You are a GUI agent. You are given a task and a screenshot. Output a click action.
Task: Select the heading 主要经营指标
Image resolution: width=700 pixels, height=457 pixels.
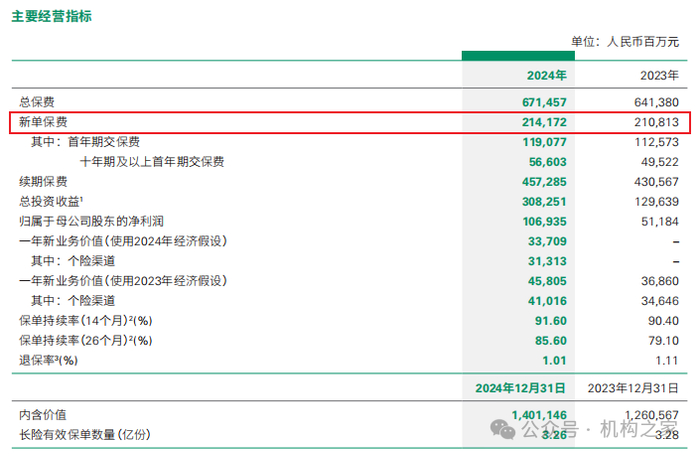[x=51, y=17]
